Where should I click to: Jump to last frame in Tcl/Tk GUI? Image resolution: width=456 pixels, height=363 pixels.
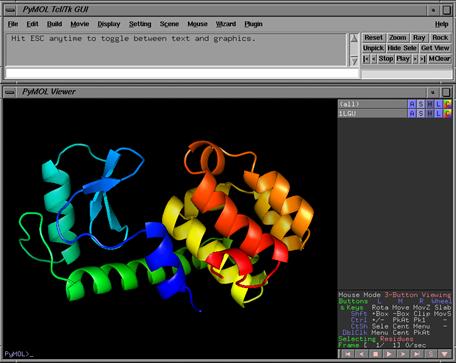423,59
